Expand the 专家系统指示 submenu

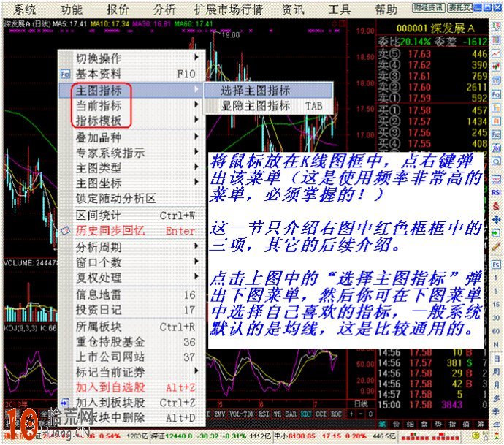coord(131,153)
